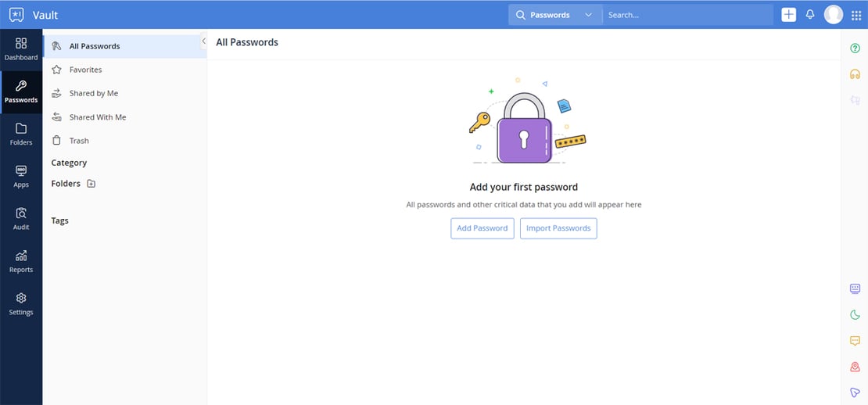
Task: Open the apps grid launcher
Action: click(855, 15)
